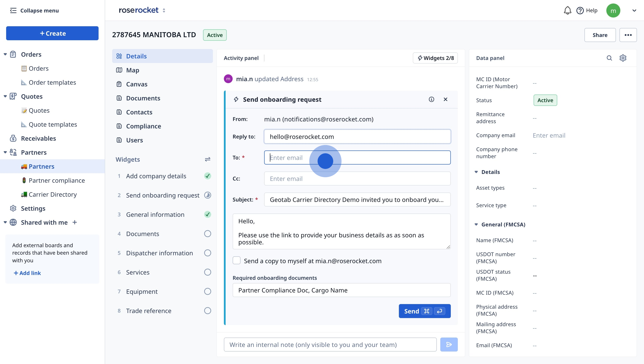Check Send a copy to myself checkbox
This screenshot has width=644, height=364.
coord(237,261)
